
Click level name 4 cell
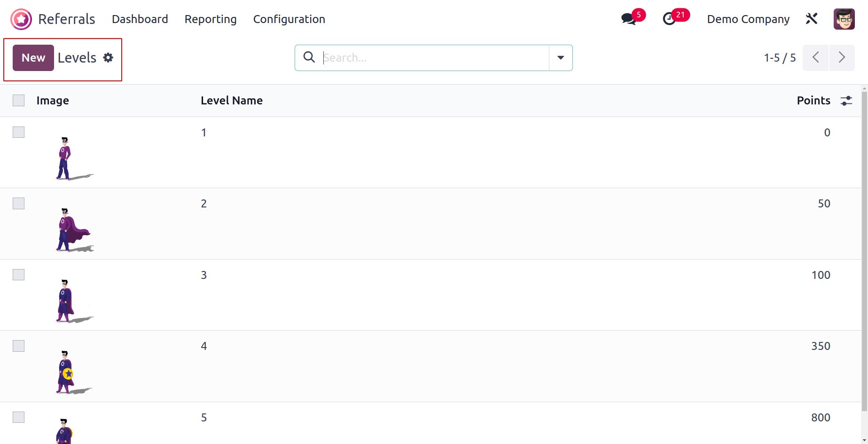[x=203, y=346]
